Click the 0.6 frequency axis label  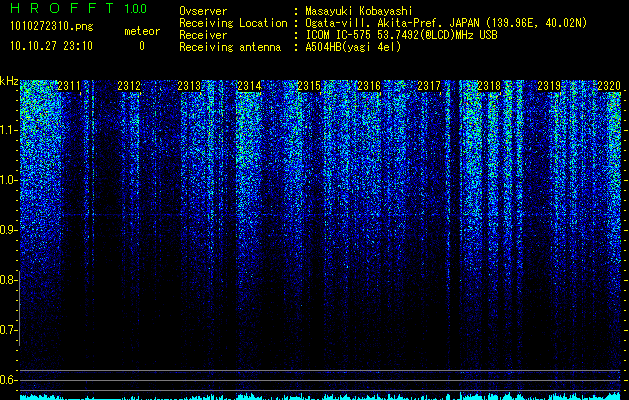tap(8, 380)
